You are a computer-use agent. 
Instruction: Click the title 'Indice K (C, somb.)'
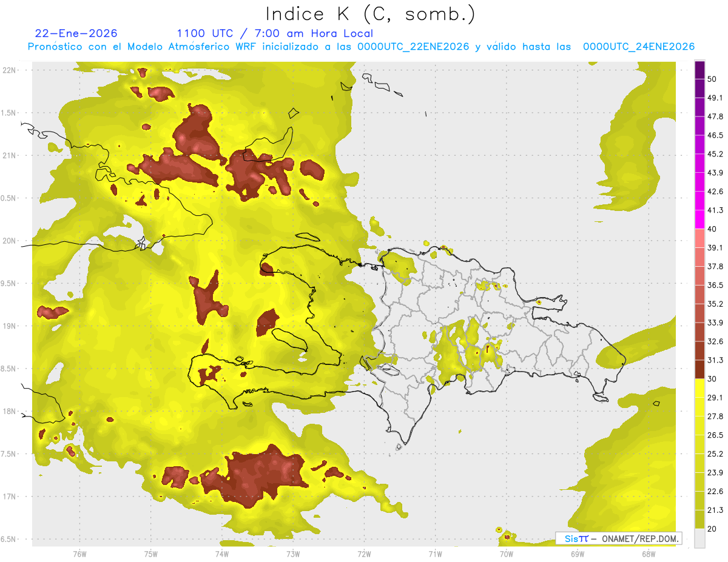(371, 14)
